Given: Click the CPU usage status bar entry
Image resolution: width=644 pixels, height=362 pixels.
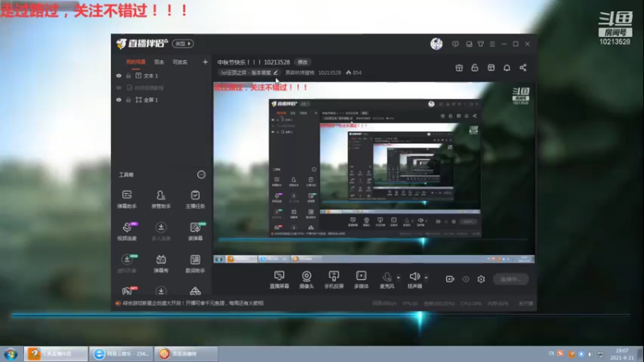Looking at the screenshot, I should (471, 304).
